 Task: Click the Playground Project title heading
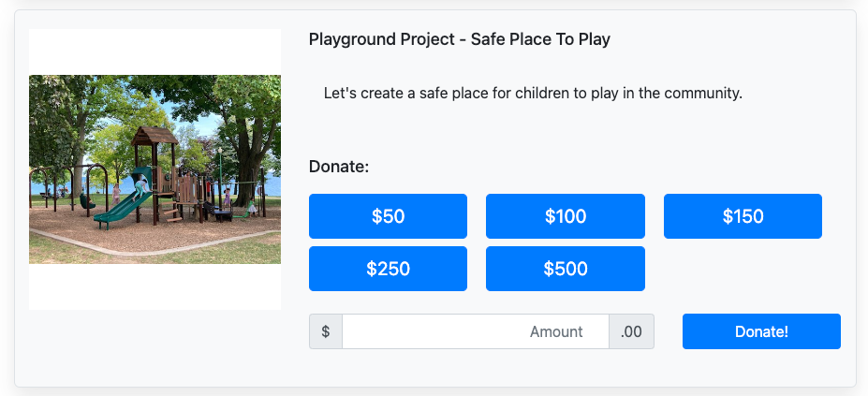(x=459, y=39)
